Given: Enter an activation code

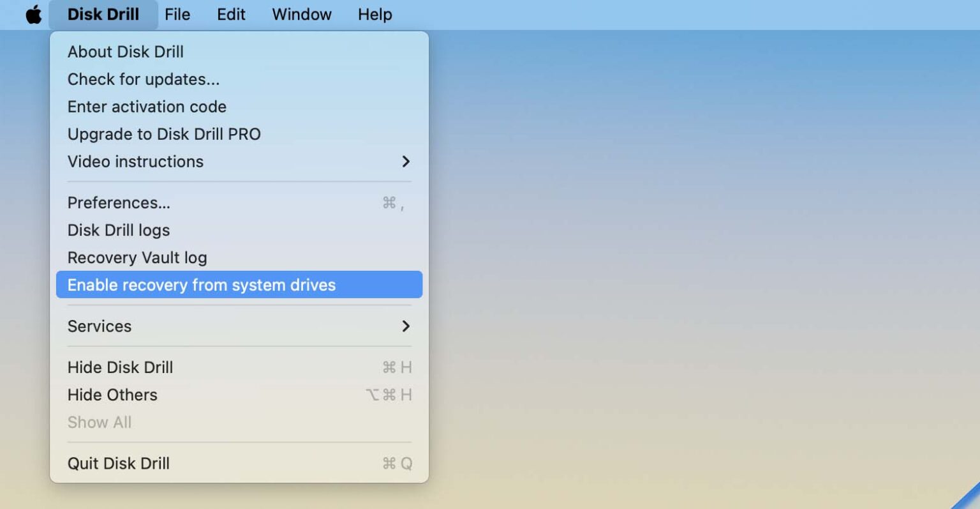Looking at the screenshot, I should [x=147, y=107].
